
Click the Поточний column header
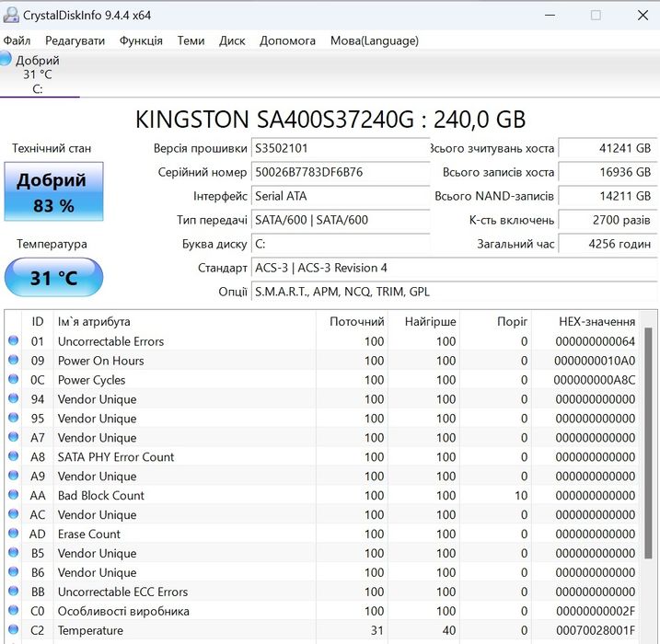(x=352, y=322)
